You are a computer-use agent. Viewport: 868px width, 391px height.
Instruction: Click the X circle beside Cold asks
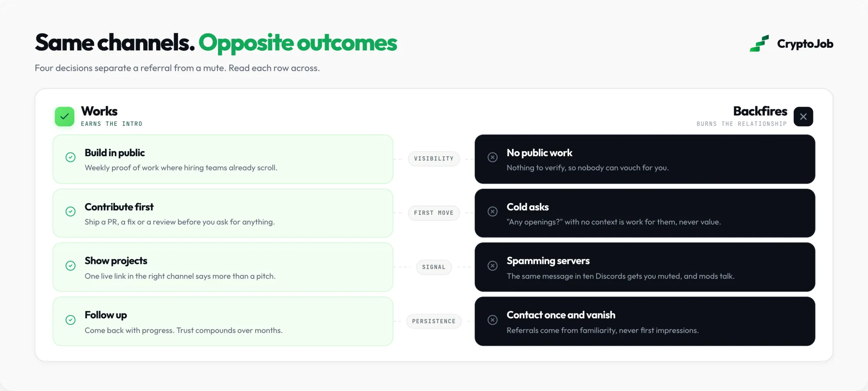coord(493,211)
